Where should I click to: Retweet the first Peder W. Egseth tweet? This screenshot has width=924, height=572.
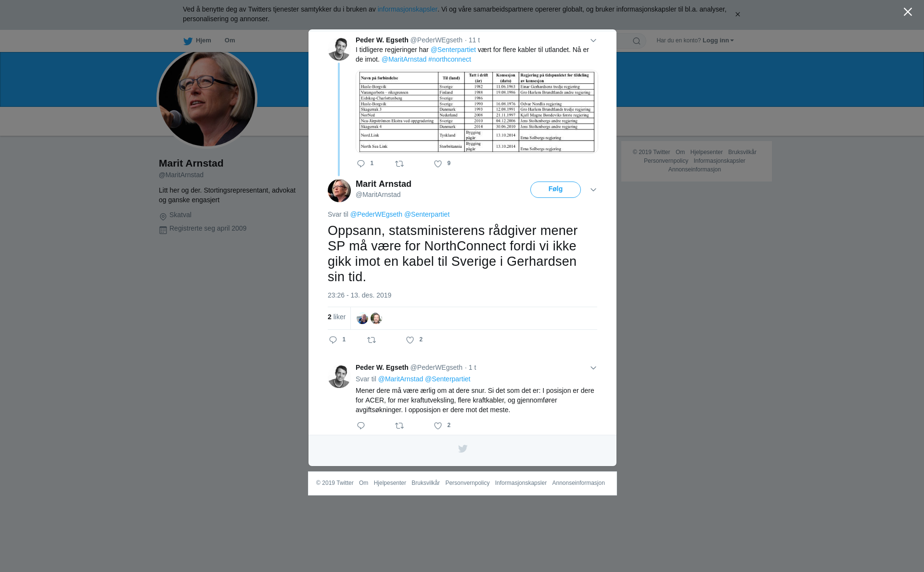coord(399,164)
